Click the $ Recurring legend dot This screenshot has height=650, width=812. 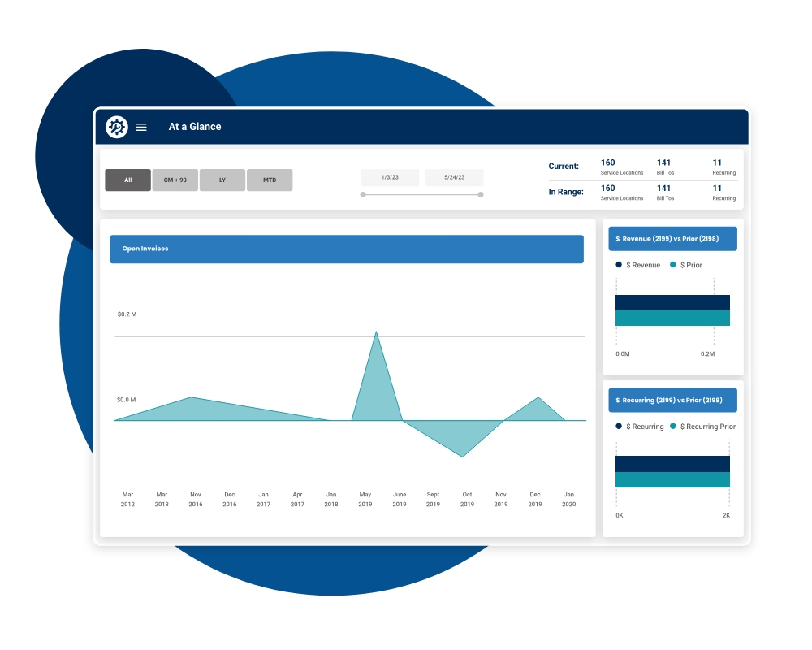[618, 426]
